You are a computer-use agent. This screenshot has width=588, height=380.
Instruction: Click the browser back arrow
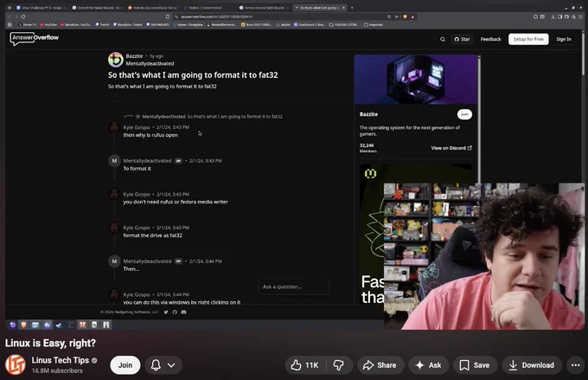[x=10, y=16]
